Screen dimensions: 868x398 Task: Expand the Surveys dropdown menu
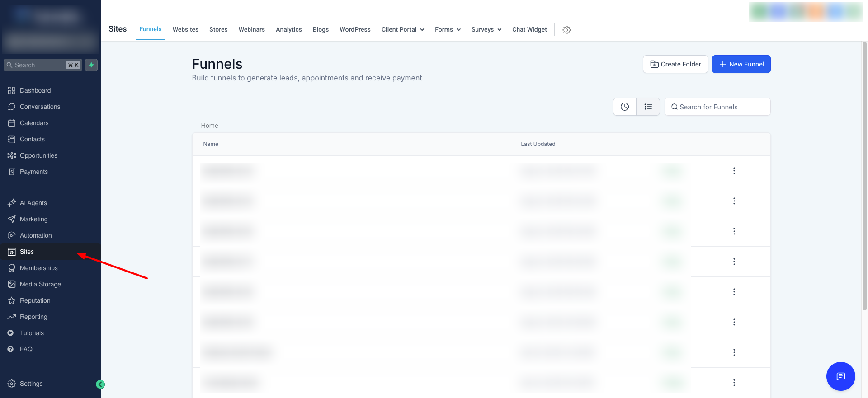click(486, 29)
